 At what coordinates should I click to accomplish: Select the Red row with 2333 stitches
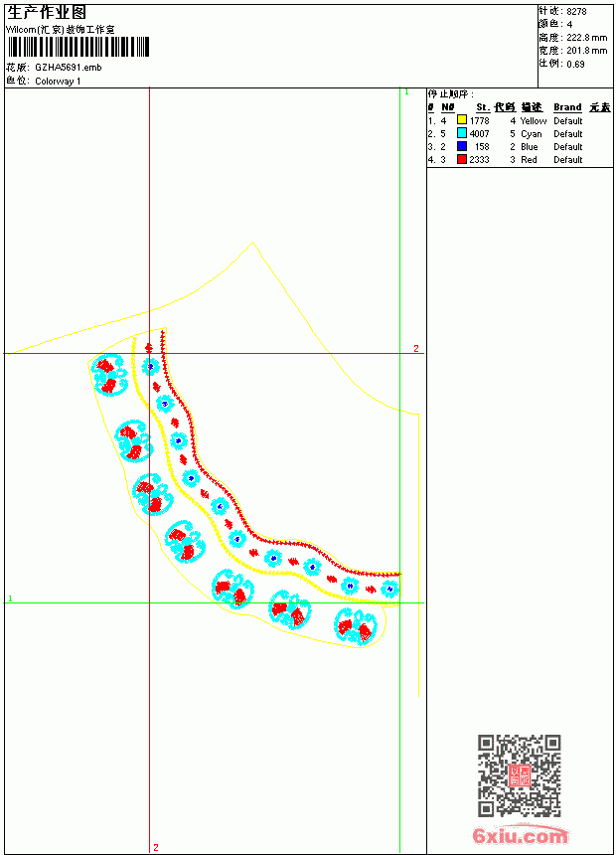click(520, 160)
